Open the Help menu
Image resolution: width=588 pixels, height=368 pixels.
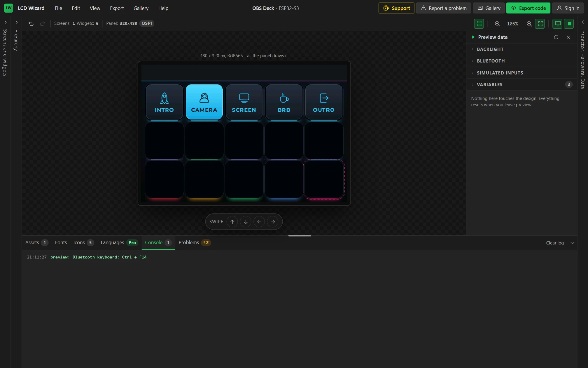(163, 8)
